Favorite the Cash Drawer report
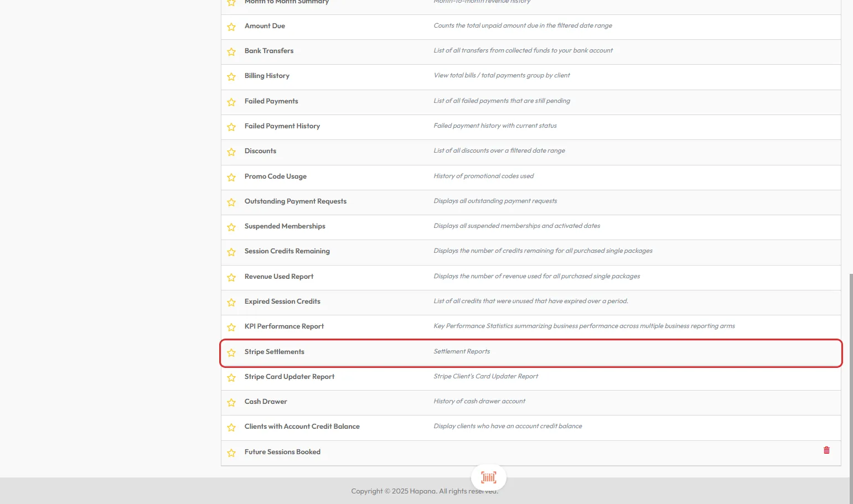This screenshot has height=504, width=853. click(231, 402)
